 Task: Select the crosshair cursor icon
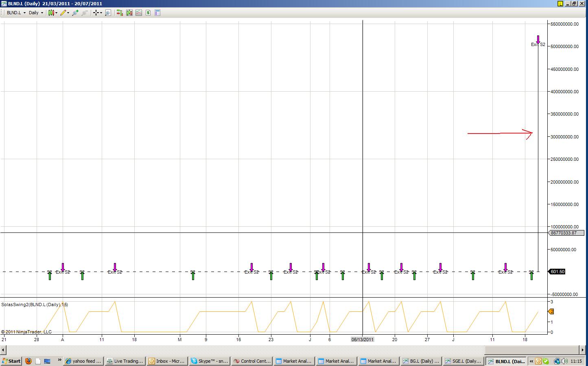[x=96, y=13]
